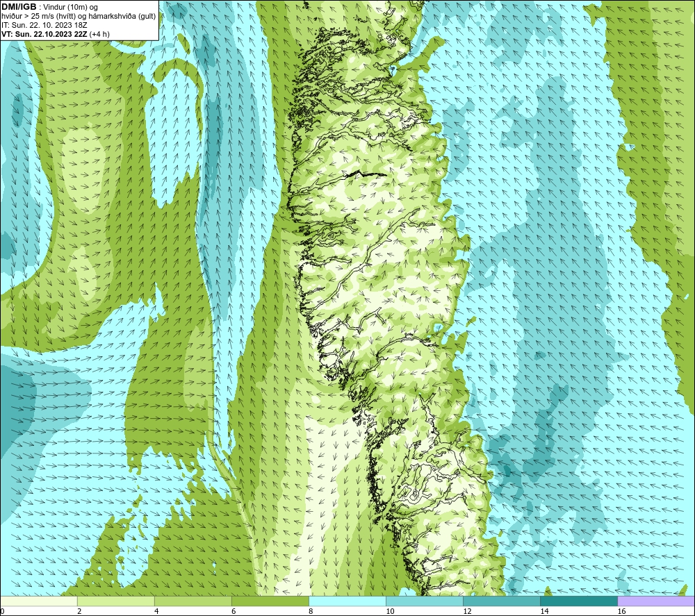The image size is (695, 616).
Task: Click the legend scale value "10"
Action: [390, 611]
